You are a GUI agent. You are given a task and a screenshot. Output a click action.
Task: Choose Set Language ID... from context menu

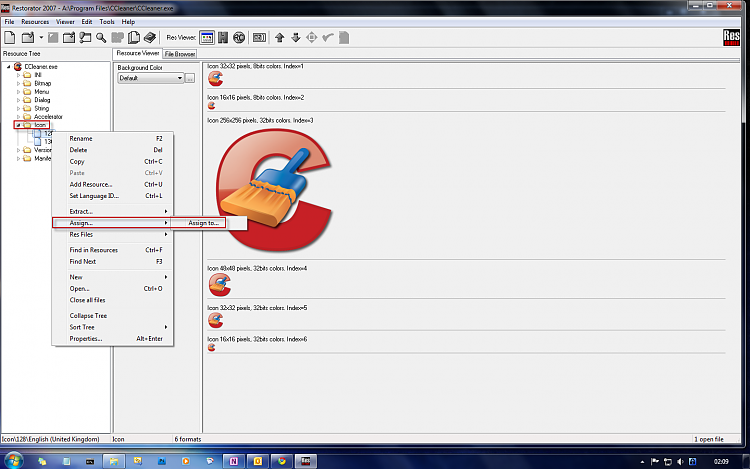[112, 196]
